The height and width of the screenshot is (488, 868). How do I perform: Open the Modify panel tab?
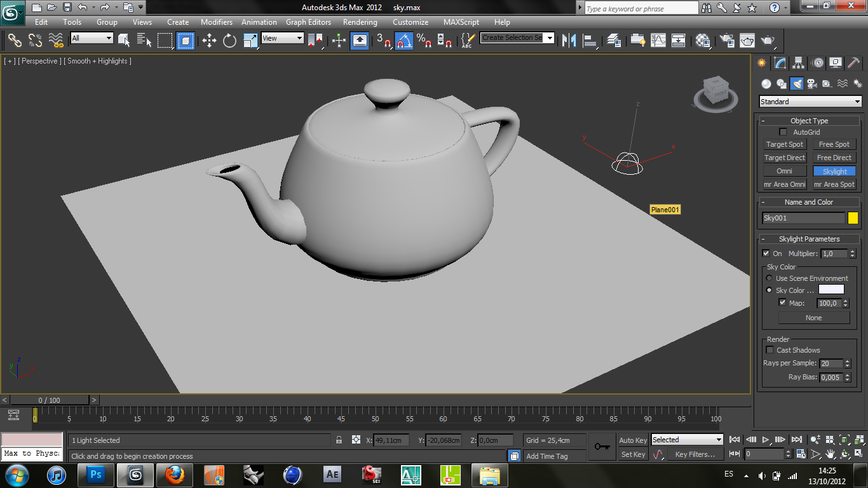click(780, 63)
